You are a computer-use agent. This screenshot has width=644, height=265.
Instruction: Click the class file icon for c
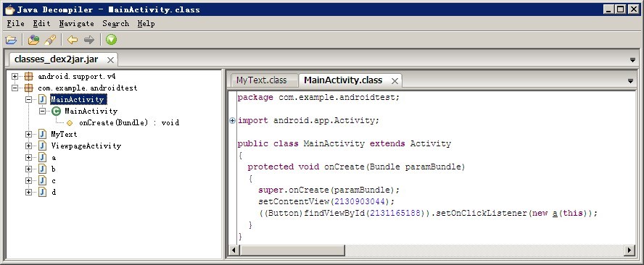42,180
